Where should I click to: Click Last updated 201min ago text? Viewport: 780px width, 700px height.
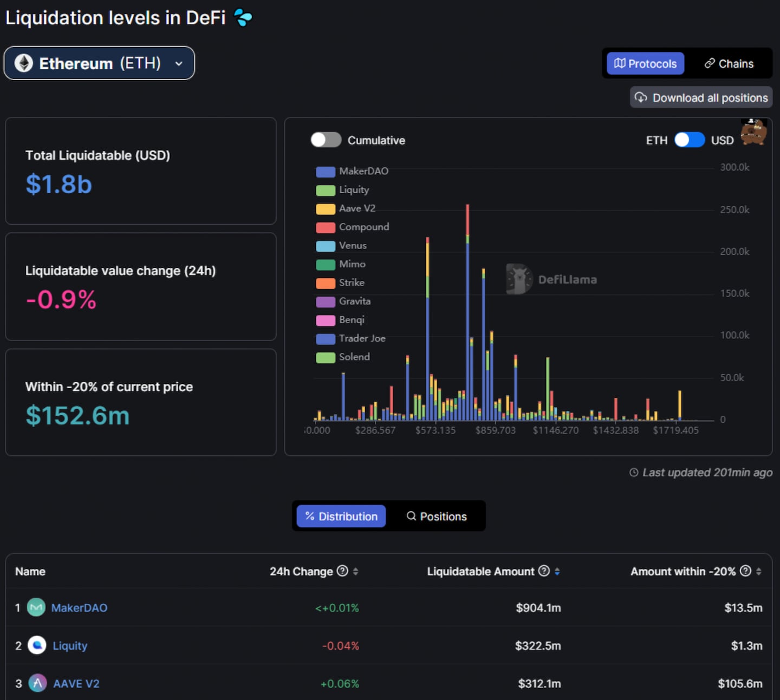pos(707,473)
